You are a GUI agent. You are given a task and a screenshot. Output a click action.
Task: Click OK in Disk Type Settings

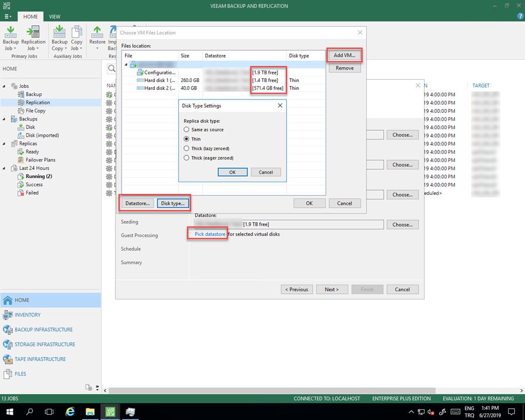tap(232, 172)
